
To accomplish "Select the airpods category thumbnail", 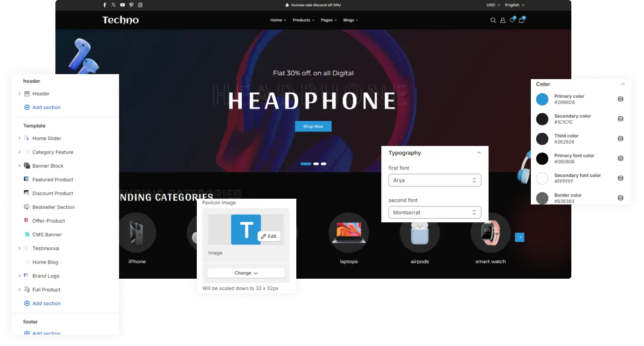I will click(419, 233).
